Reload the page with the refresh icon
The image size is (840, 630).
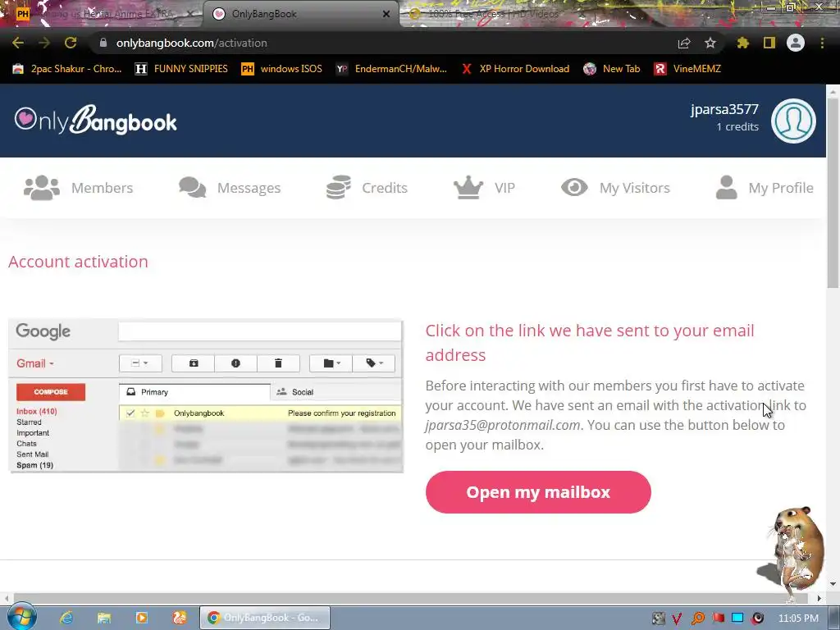point(71,43)
